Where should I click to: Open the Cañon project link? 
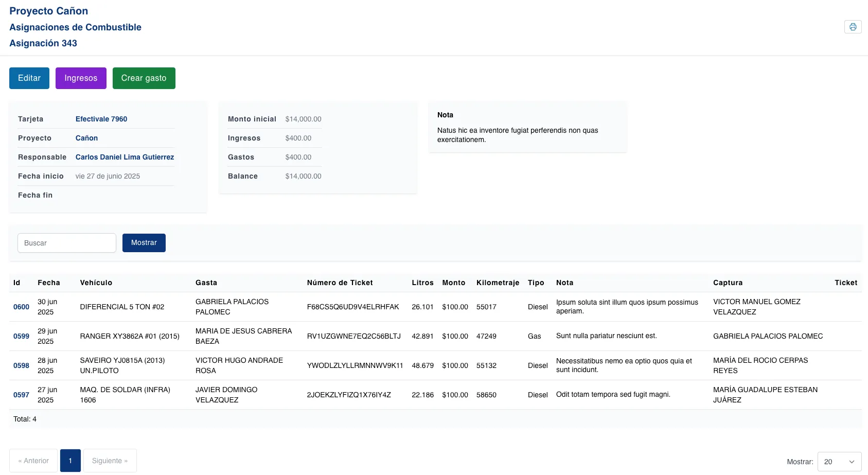coord(86,138)
